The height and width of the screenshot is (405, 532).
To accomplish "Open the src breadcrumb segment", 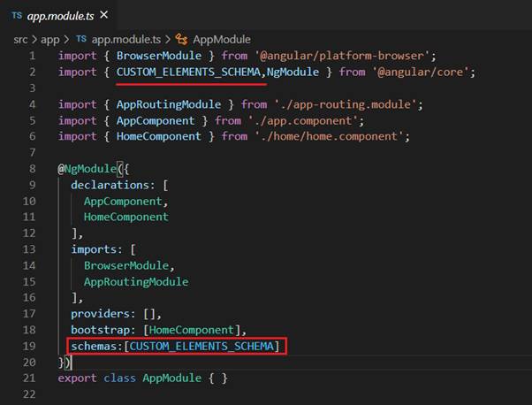I will point(20,40).
